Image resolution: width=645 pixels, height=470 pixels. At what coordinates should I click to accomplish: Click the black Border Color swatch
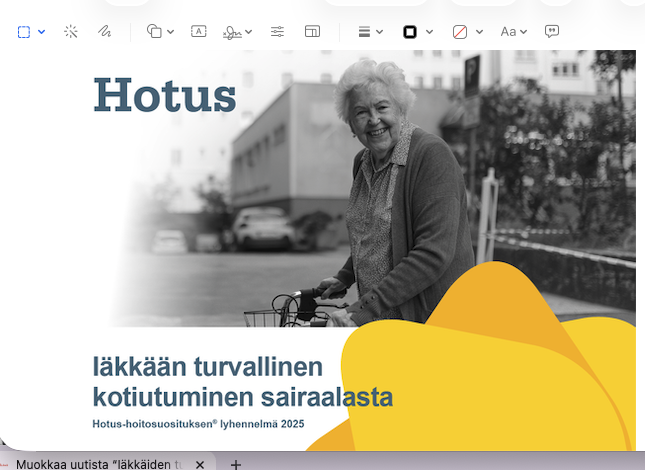[x=410, y=32]
